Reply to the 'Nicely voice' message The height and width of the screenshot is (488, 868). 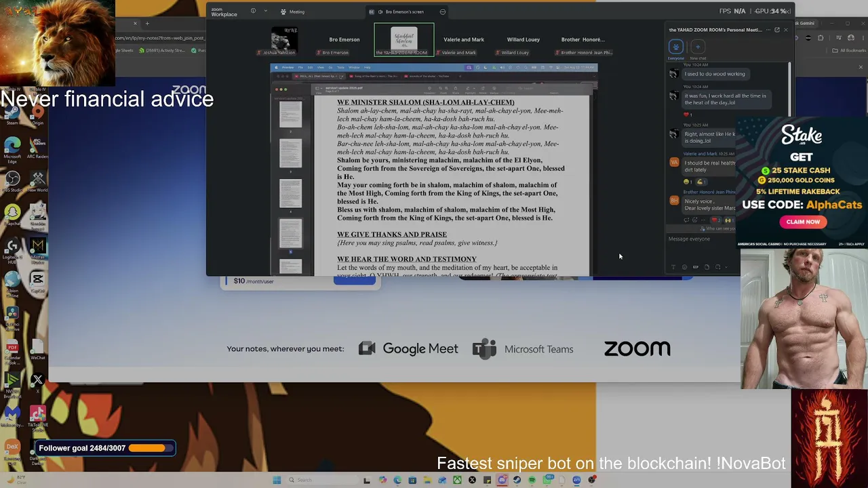pos(687,220)
